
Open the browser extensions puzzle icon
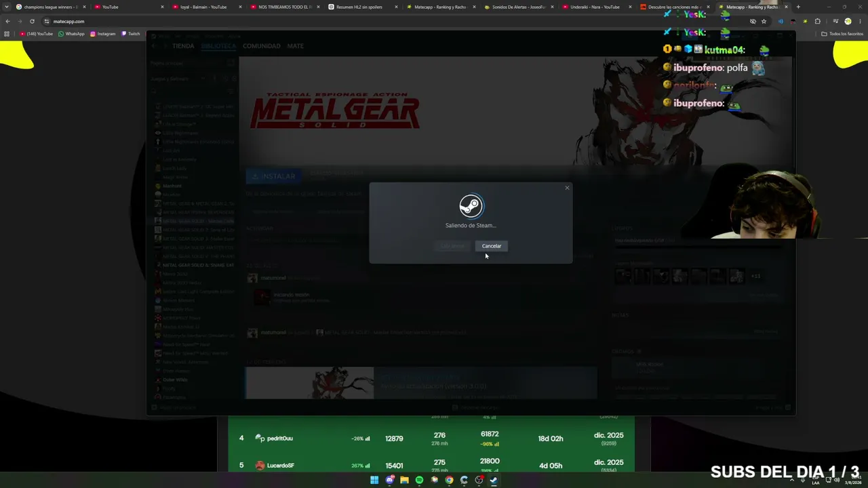[817, 21]
